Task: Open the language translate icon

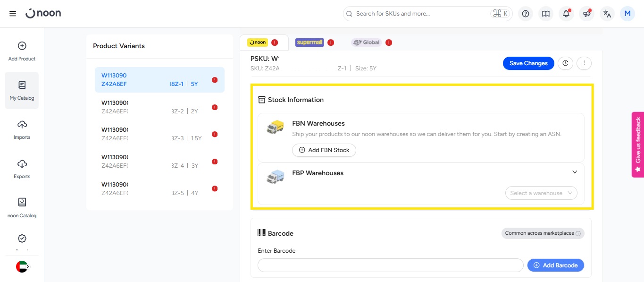Action: pyautogui.click(x=607, y=14)
